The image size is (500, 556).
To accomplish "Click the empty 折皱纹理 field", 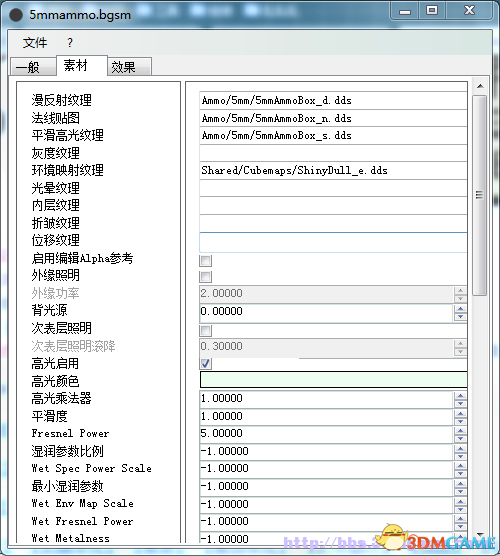I will (x=333, y=223).
